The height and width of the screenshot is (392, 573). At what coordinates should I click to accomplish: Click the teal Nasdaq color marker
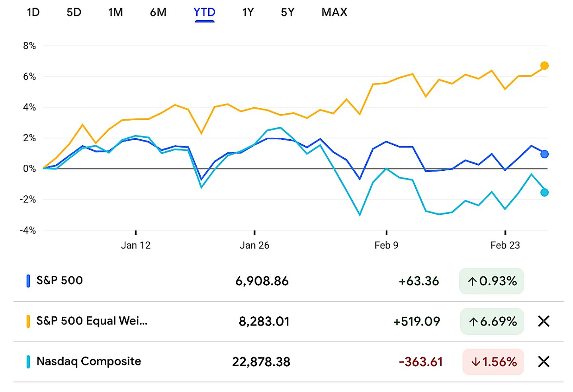pos(28,362)
